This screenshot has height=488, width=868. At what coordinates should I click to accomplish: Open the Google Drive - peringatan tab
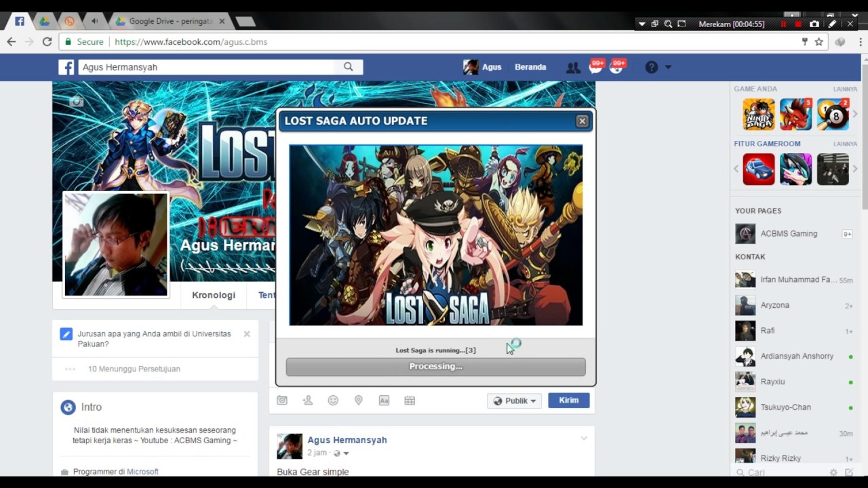coord(170,21)
